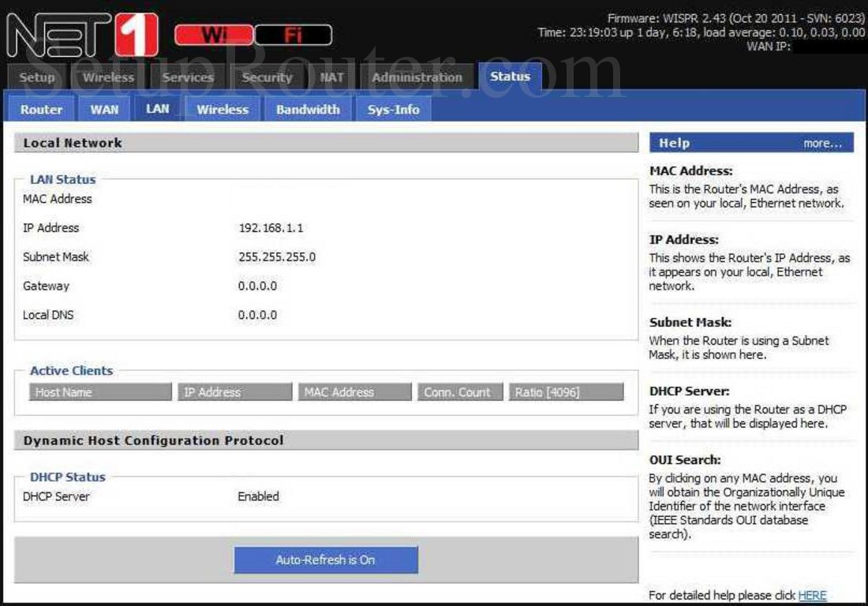Click the Ratio [4096] column header
The height and width of the screenshot is (606, 868).
pos(567,392)
